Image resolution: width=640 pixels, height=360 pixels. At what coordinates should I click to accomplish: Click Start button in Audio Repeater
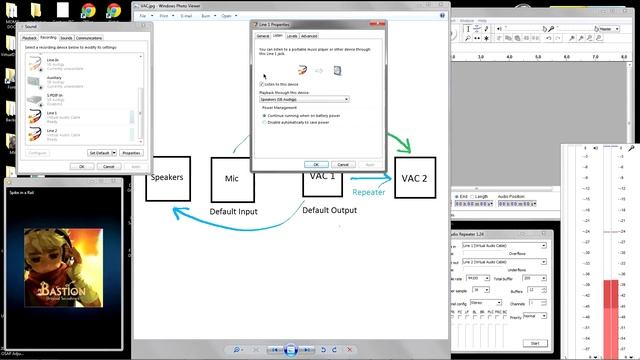pyautogui.click(x=536, y=344)
